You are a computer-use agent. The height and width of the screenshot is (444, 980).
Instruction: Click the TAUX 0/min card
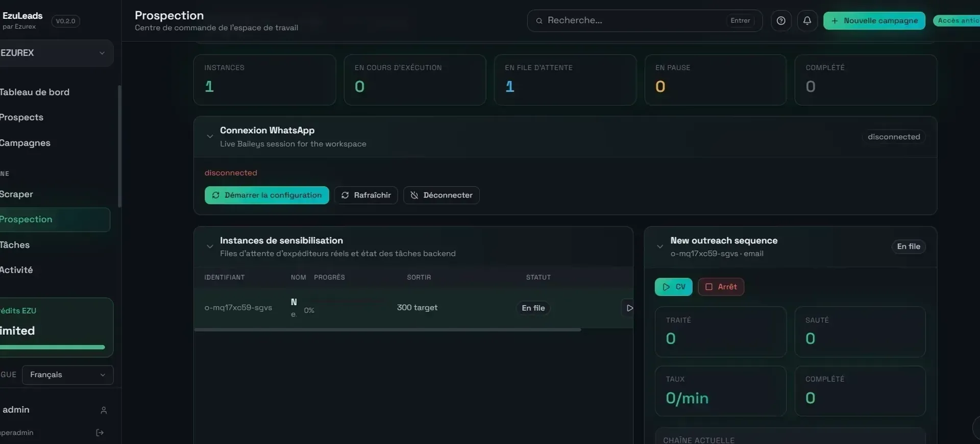pyautogui.click(x=721, y=391)
